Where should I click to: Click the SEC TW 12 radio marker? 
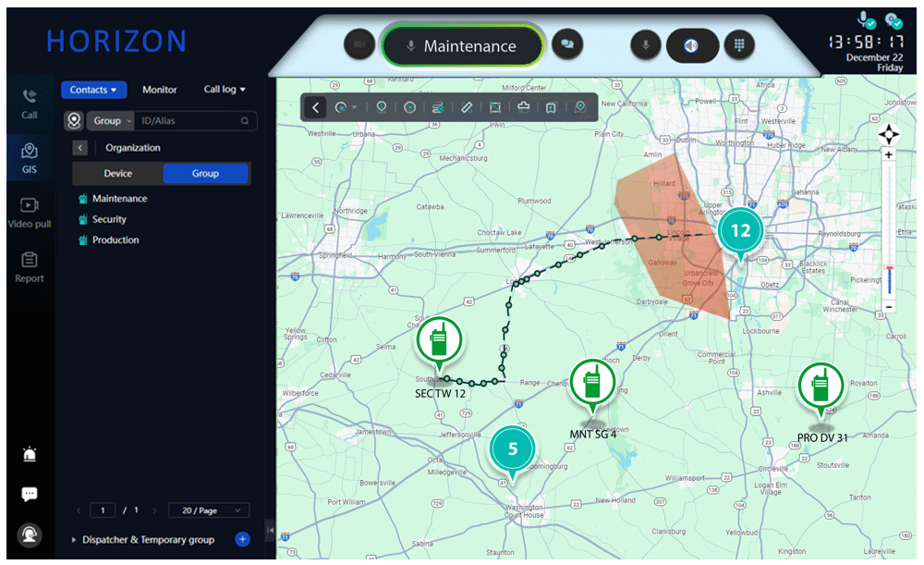[x=438, y=342]
